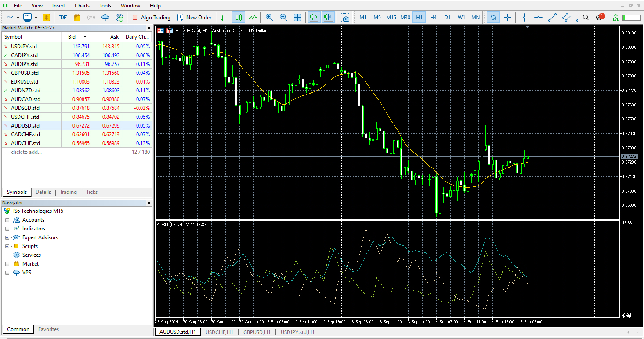Viewport: 644px width, 339px height.
Task: Select the arrow cursor tool
Action: point(493,18)
